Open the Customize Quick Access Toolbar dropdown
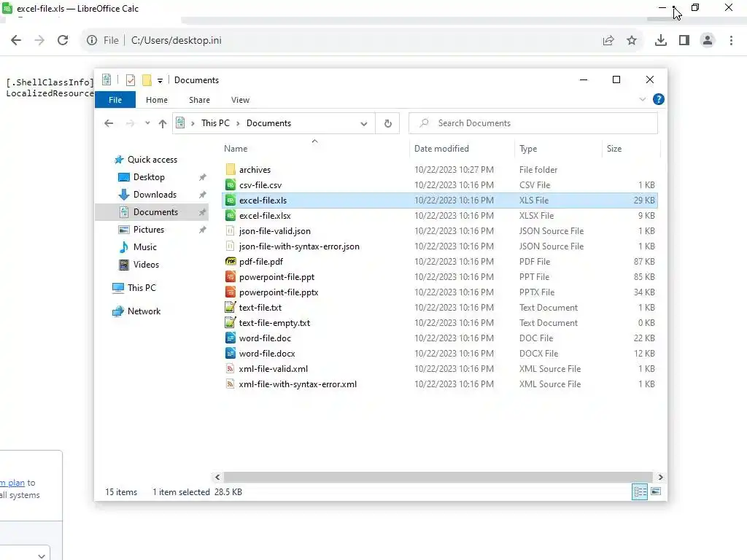This screenshot has height=560, width=747. 160,80
